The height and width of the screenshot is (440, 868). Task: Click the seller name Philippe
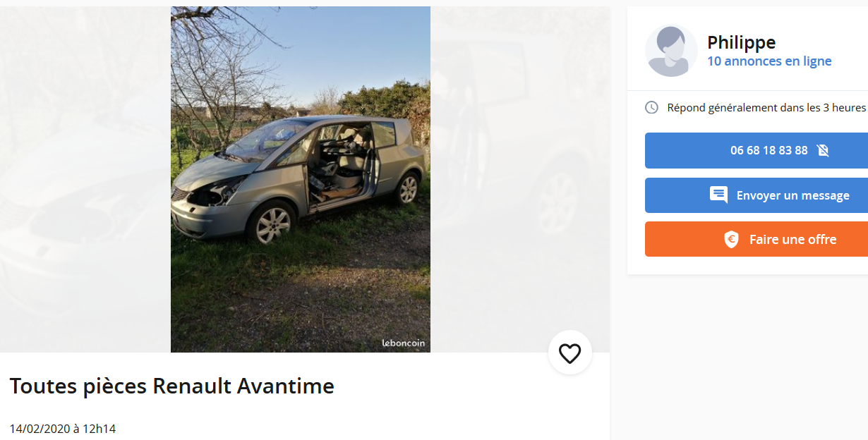[x=741, y=42]
